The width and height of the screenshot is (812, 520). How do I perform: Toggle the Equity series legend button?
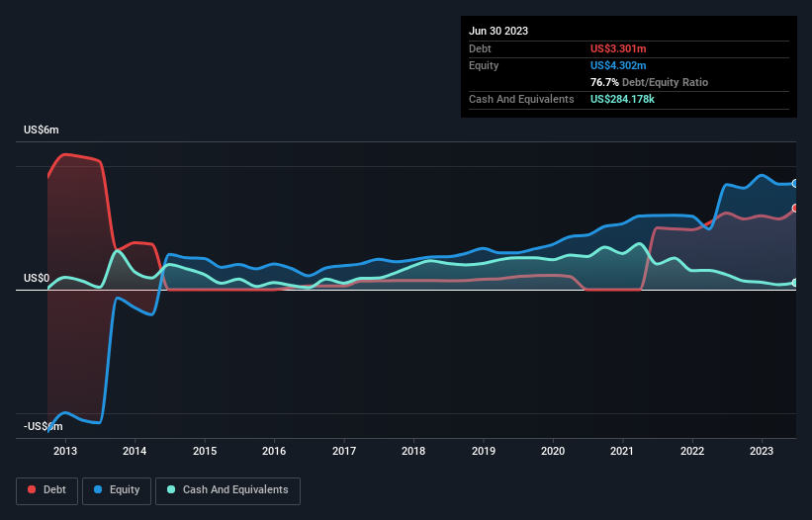117,490
